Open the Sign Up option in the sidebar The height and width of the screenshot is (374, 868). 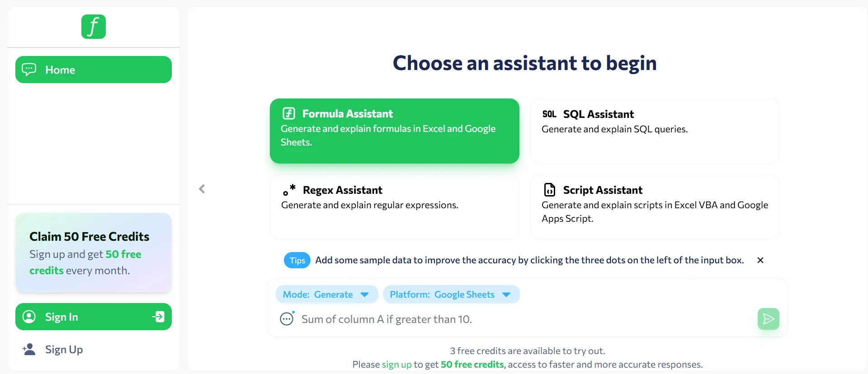(x=64, y=349)
